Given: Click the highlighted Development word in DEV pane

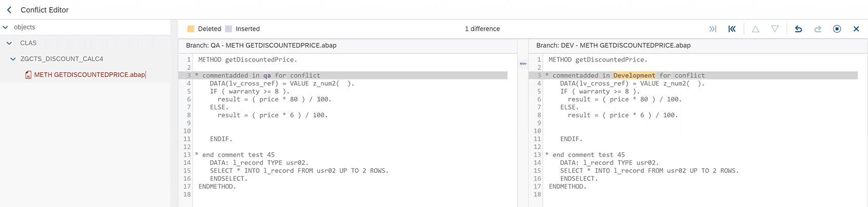Looking at the screenshot, I should [634, 75].
